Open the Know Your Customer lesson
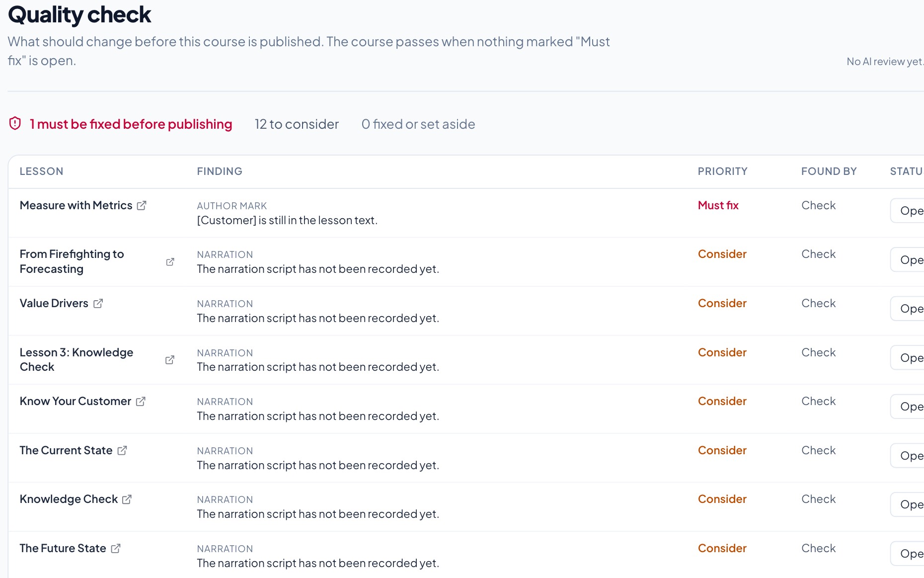The width and height of the screenshot is (924, 578). click(x=76, y=401)
